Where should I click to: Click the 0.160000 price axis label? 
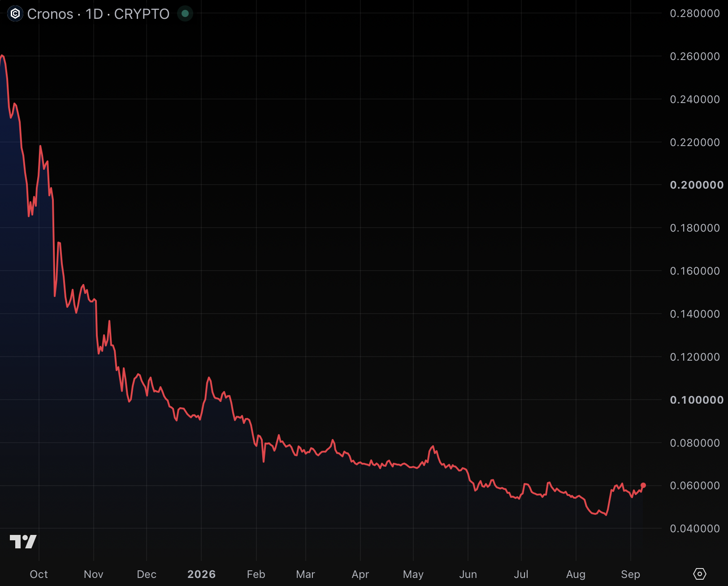[x=695, y=271]
